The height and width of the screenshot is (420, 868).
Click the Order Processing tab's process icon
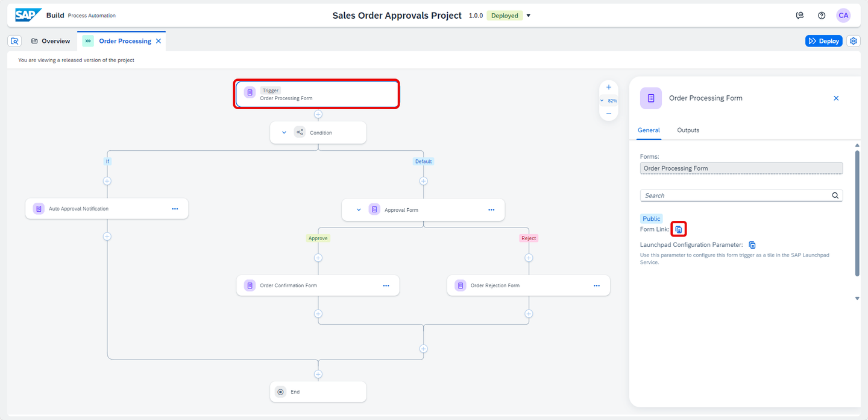tap(88, 41)
